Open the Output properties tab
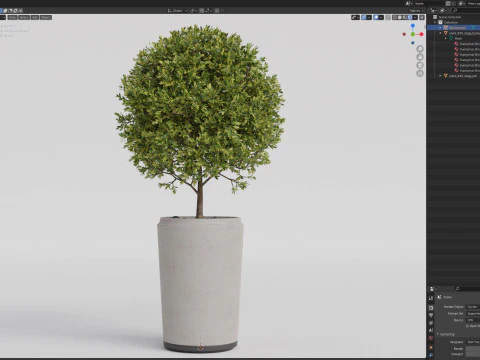Viewport: 480px width, 360px height. pyautogui.click(x=431, y=315)
